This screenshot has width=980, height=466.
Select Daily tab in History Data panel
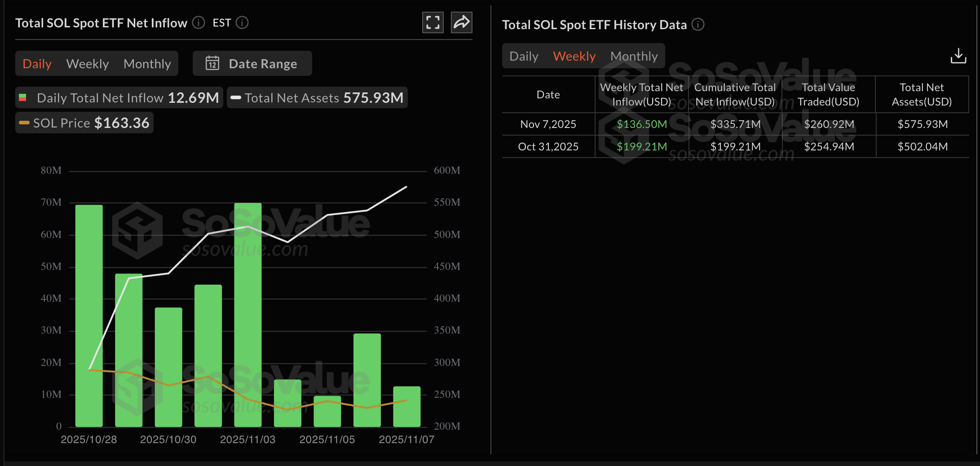click(x=523, y=56)
